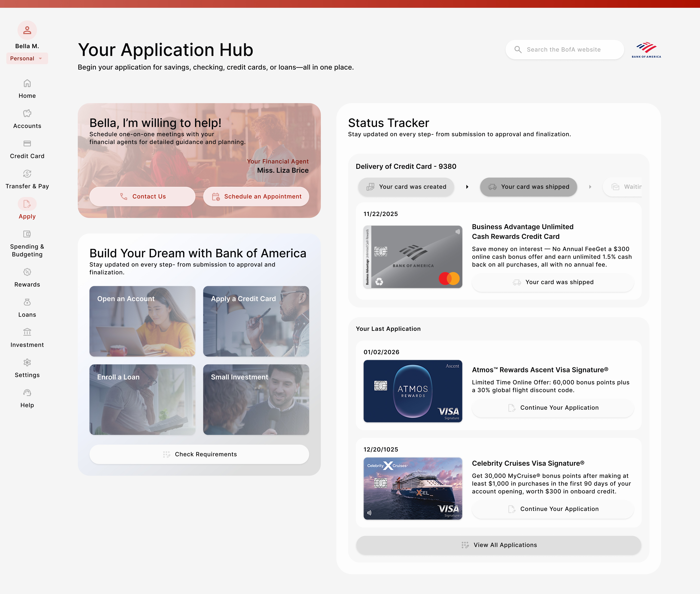Click the BofA website search field

pyautogui.click(x=565, y=49)
